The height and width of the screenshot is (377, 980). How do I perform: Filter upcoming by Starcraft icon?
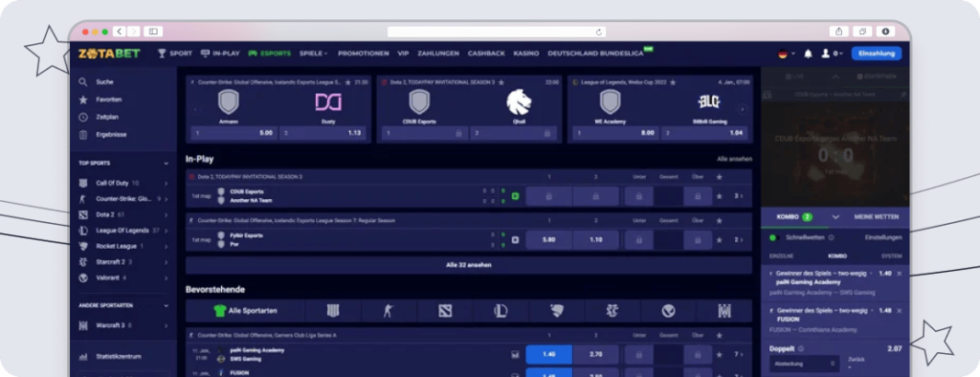click(612, 311)
